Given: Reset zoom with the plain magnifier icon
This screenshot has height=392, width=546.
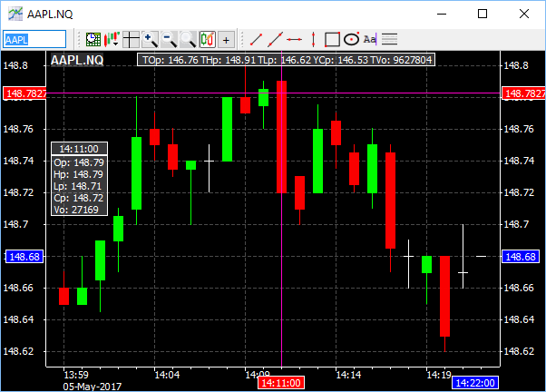Looking at the screenshot, I should (x=189, y=39).
